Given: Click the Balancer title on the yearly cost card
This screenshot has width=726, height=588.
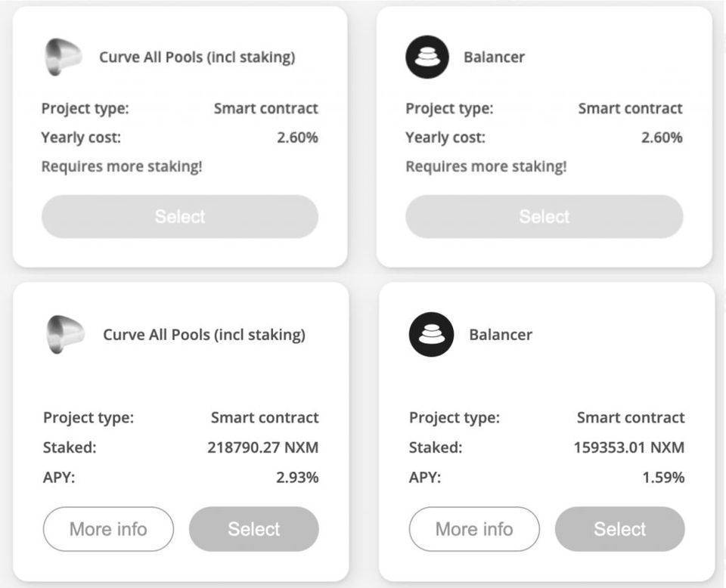Looking at the screenshot, I should click(494, 57).
